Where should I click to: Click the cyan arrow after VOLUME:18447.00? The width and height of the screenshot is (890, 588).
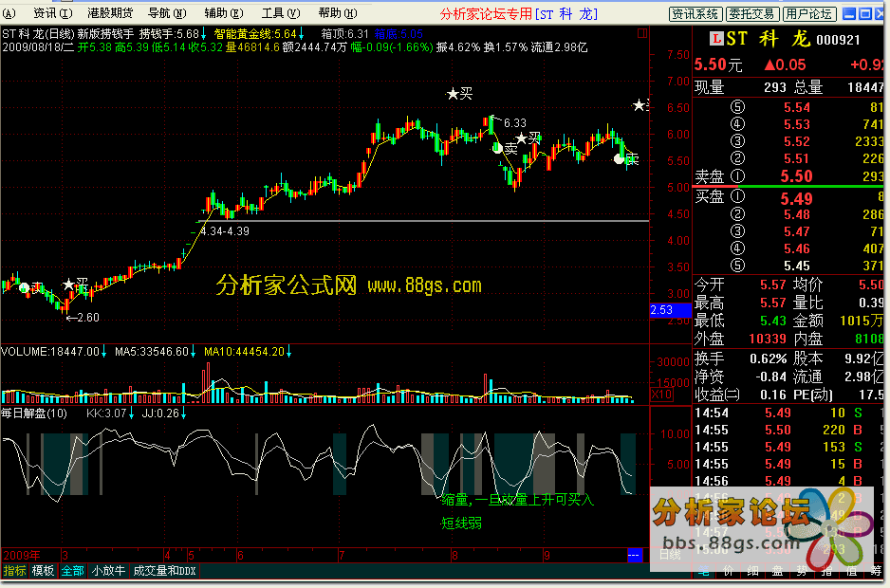point(103,352)
